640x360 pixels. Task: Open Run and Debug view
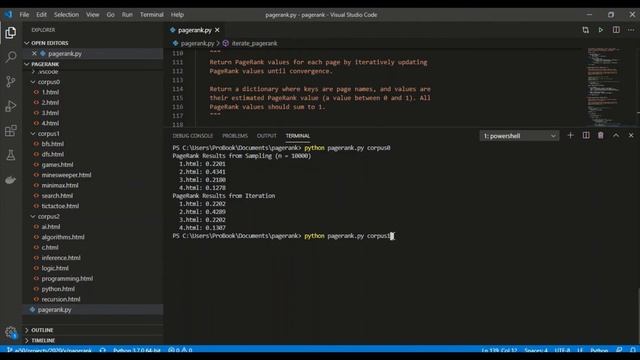pyautogui.click(x=11, y=106)
